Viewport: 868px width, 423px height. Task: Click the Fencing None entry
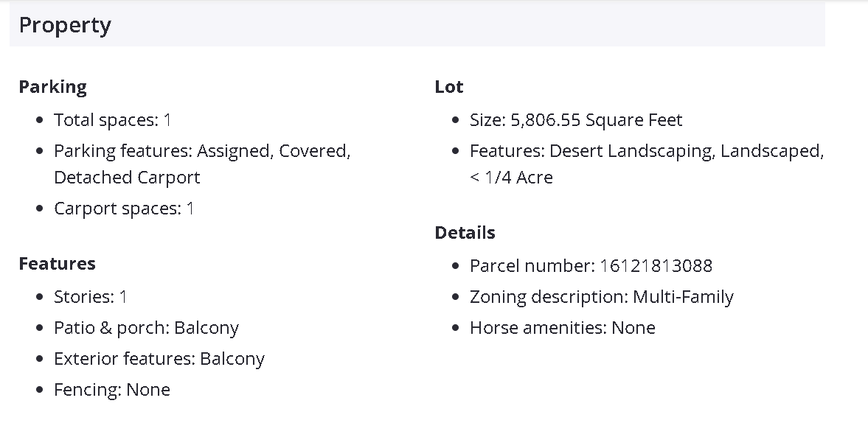[x=111, y=390]
